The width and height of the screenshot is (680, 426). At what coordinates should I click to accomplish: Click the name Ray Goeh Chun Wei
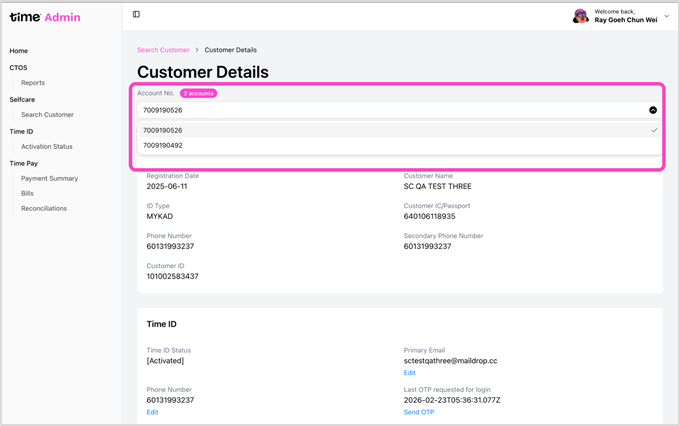625,20
